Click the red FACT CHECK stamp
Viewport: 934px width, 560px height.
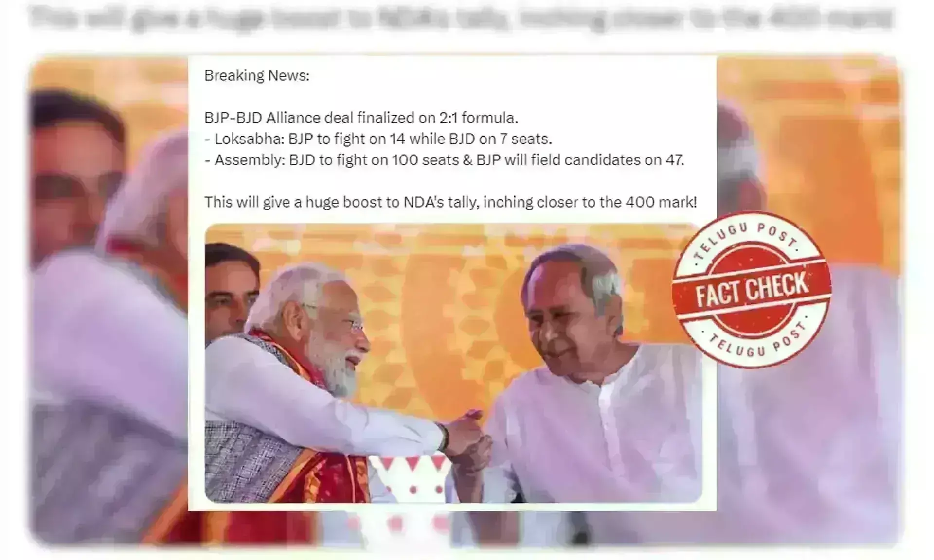pyautogui.click(x=752, y=290)
